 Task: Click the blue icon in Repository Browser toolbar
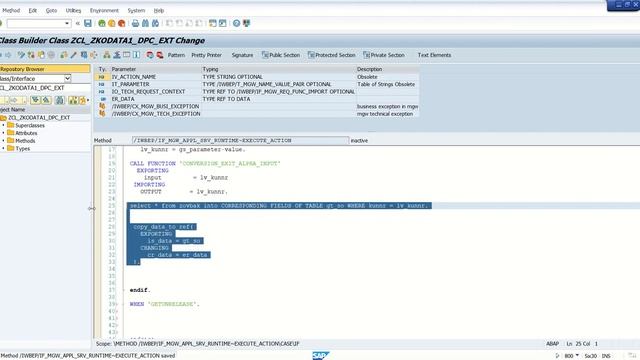[60, 100]
